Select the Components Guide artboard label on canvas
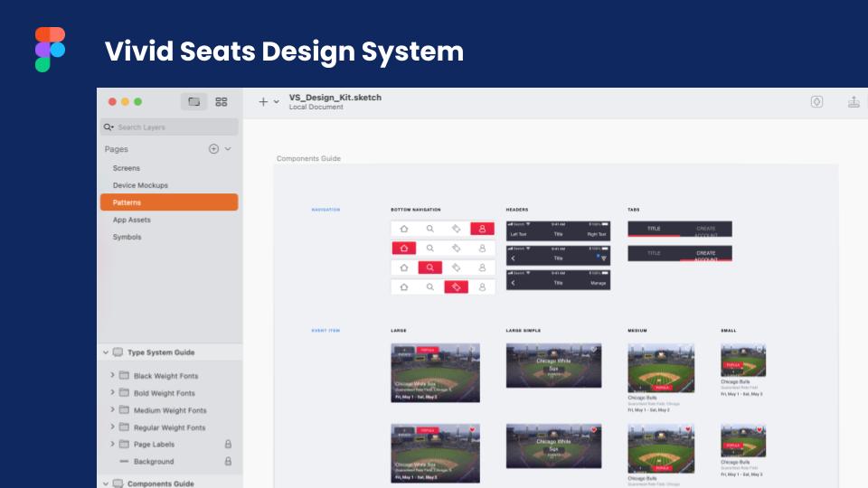Viewport: 868px width, 488px height. [308, 158]
